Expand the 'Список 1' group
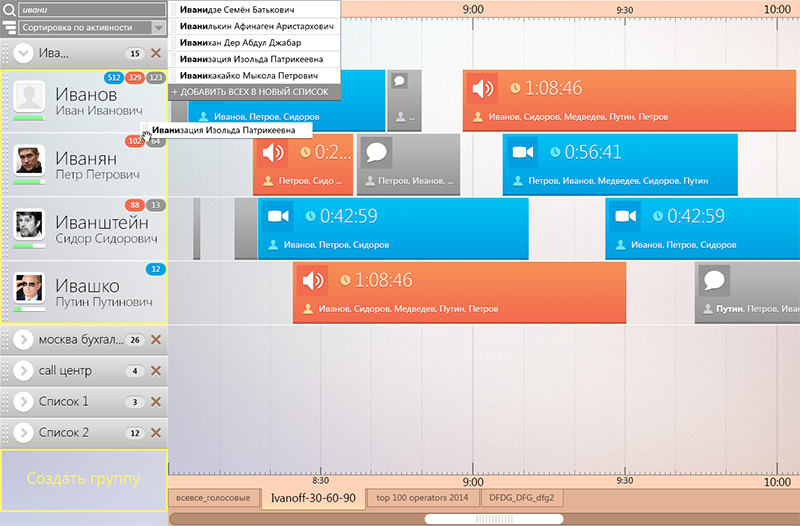 pyautogui.click(x=23, y=402)
